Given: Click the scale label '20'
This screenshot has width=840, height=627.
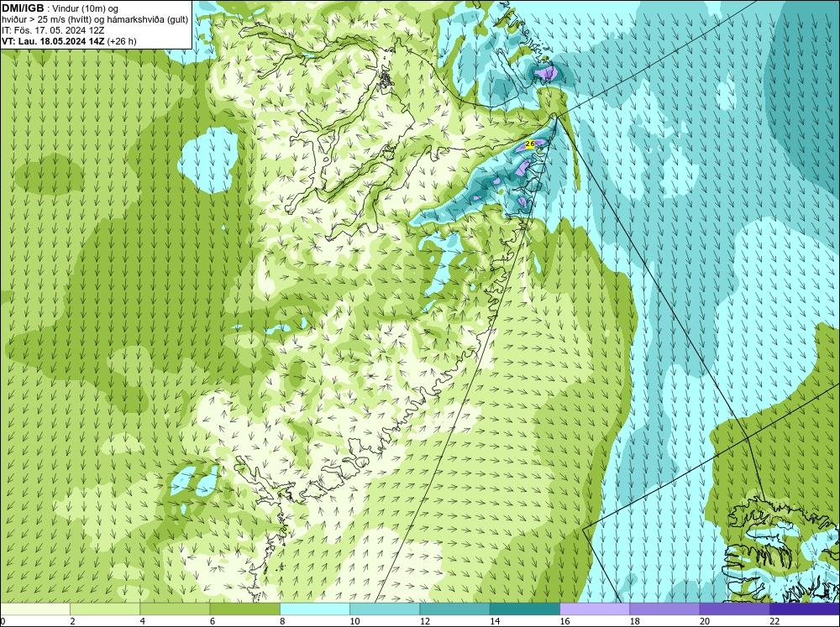Looking at the screenshot, I should 705,621.
